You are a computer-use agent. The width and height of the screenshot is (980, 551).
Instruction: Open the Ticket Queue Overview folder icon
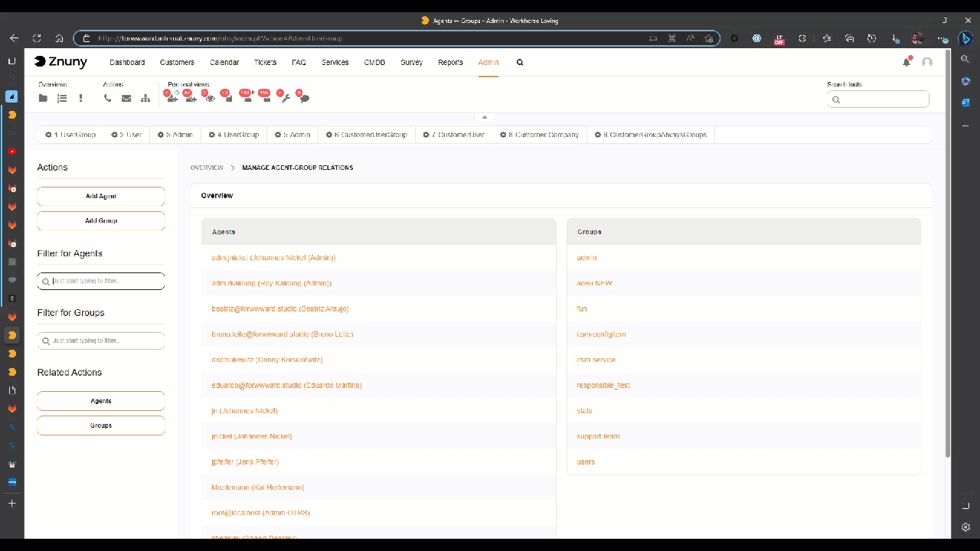coord(43,98)
